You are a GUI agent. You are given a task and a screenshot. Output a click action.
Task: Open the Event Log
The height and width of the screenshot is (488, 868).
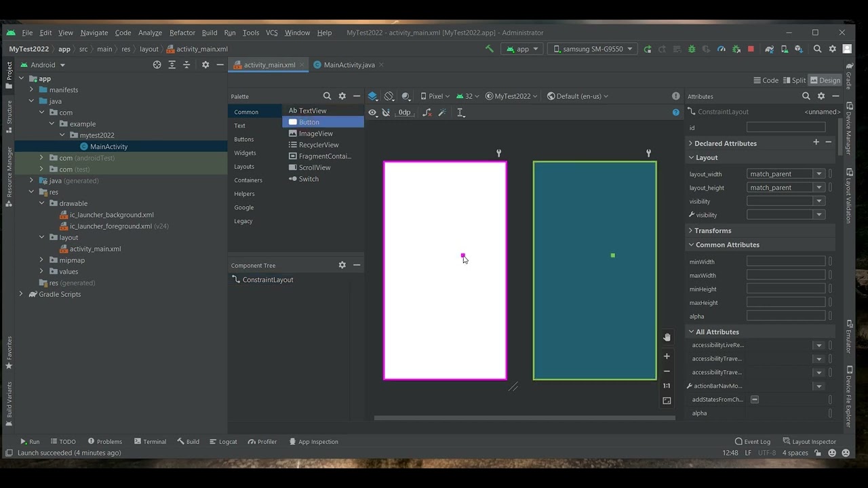click(752, 441)
